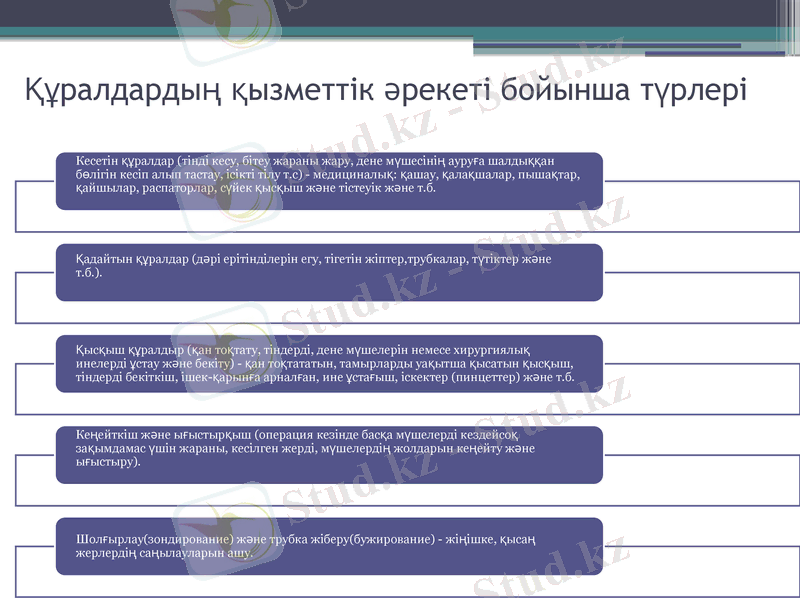Select the "Шолғырлау(зондирование)" content box
The width and height of the screenshot is (800, 598).
328,547
